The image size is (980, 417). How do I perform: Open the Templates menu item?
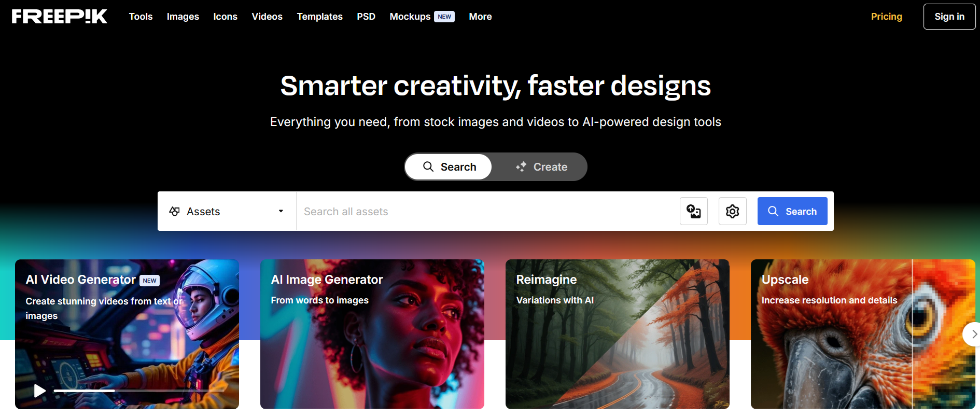(319, 17)
